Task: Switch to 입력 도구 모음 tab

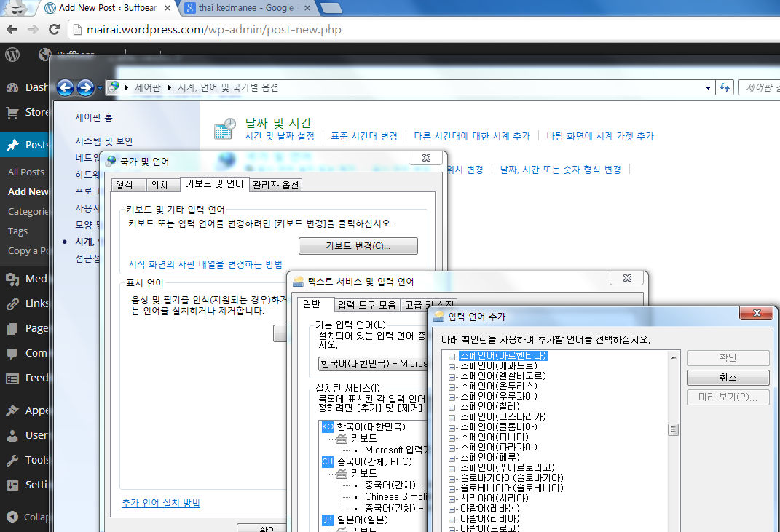Action: click(366, 305)
